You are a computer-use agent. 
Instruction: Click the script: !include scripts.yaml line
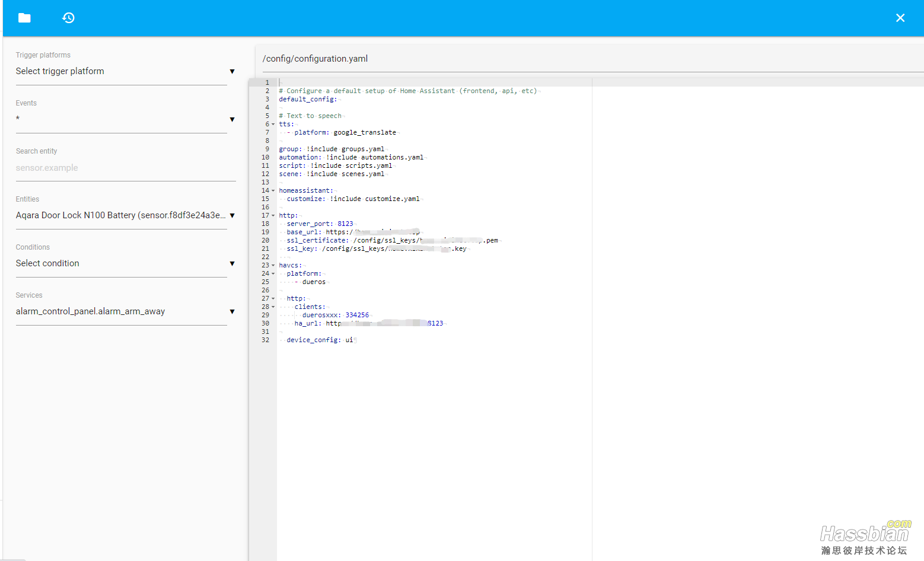[x=336, y=166]
